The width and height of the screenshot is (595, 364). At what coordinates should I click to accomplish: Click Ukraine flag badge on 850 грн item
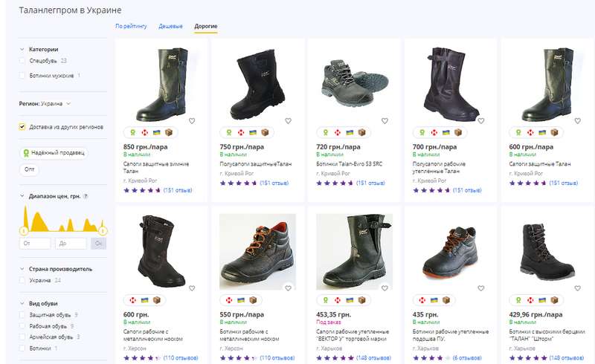(x=157, y=133)
